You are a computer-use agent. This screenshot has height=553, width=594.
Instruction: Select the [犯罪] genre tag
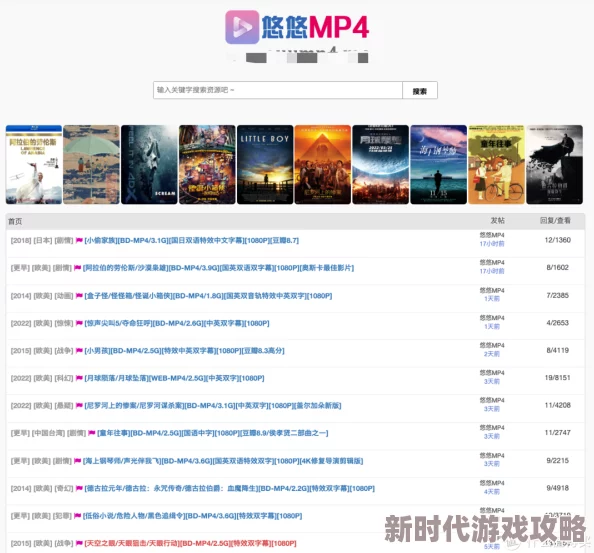[62, 516]
